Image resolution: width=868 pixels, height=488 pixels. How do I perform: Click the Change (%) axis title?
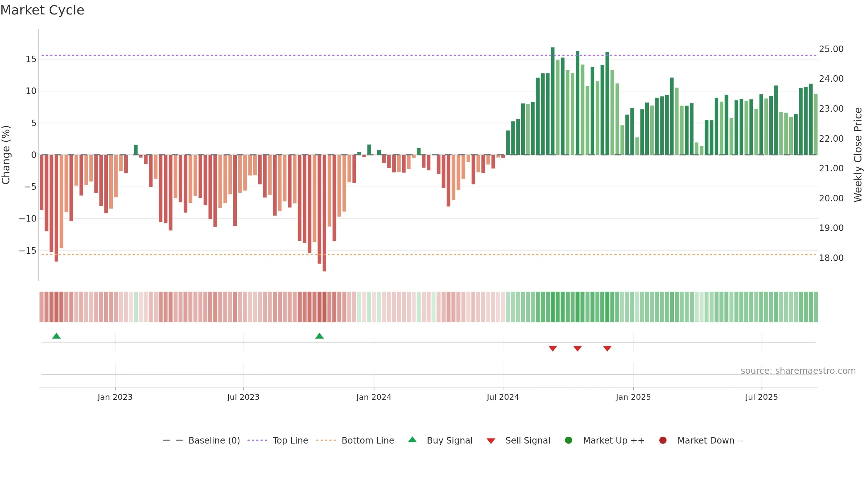[6, 155]
